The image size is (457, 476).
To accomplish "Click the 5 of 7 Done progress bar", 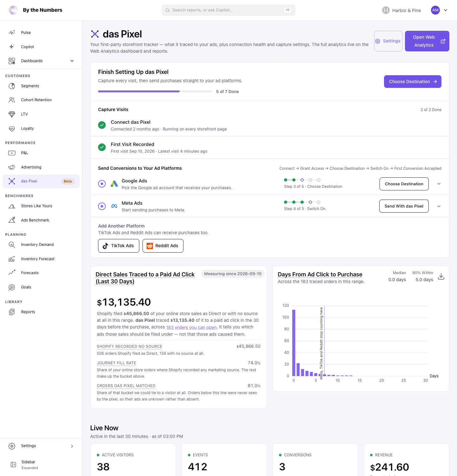I will point(155,91).
